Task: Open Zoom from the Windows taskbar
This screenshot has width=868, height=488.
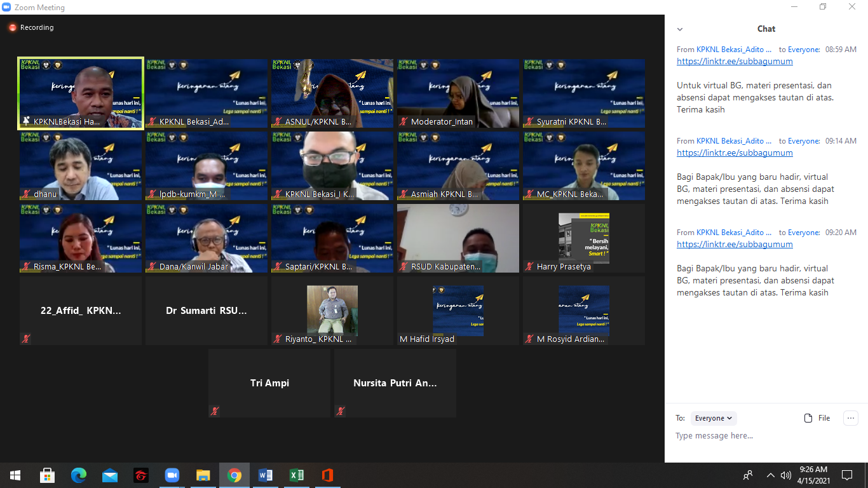Action: tap(172, 475)
